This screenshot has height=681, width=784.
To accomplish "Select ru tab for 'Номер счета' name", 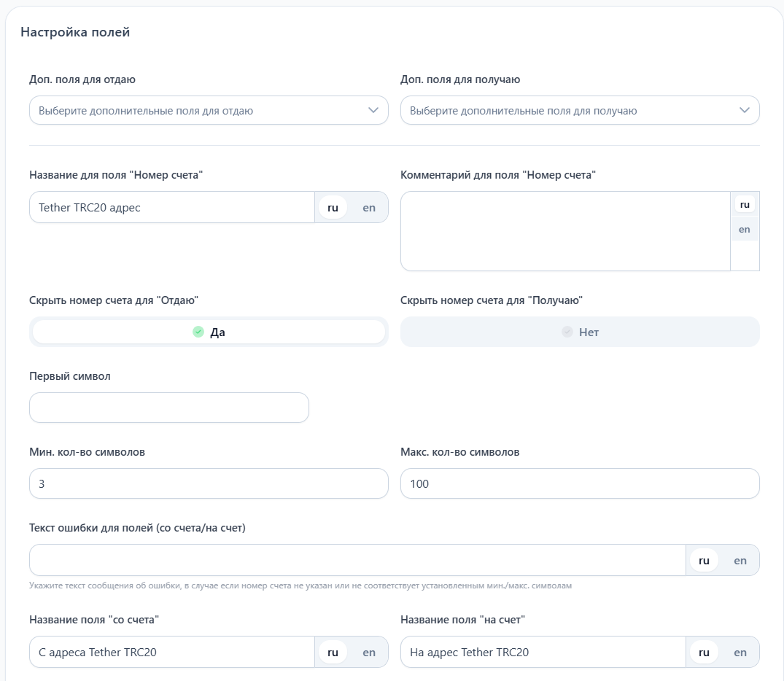I will (333, 208).
